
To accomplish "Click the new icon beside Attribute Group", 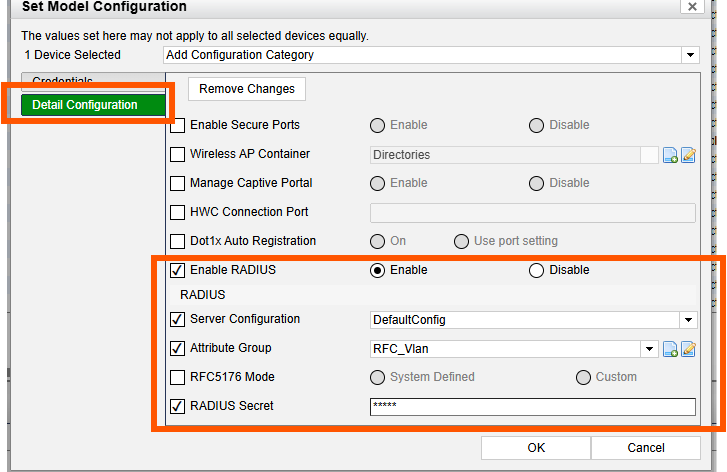I will (670, 349).
